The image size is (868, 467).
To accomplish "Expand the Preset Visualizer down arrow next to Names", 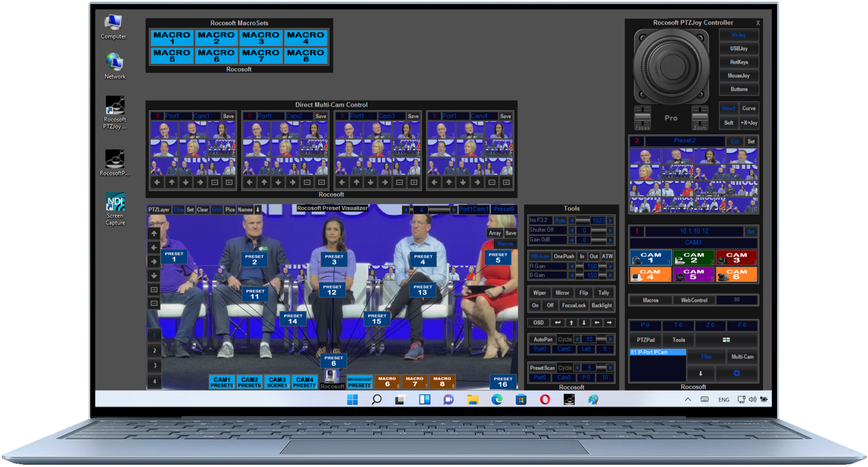I will (x=258, y=210).
